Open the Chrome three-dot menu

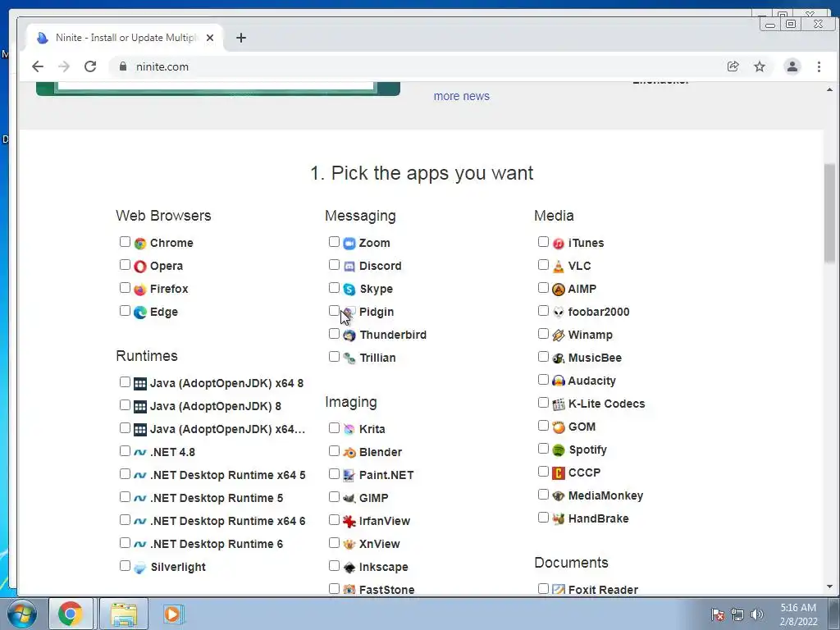819,66
